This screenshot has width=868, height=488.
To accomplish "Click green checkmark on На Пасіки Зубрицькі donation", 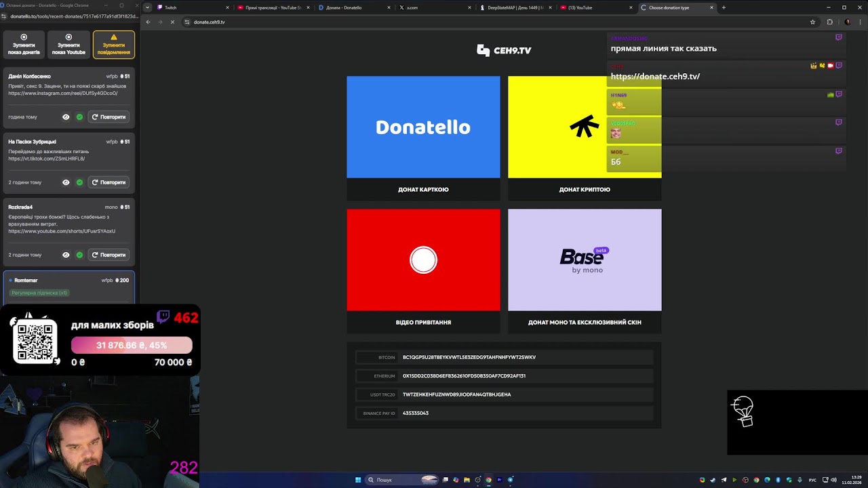I will point(79,182).
